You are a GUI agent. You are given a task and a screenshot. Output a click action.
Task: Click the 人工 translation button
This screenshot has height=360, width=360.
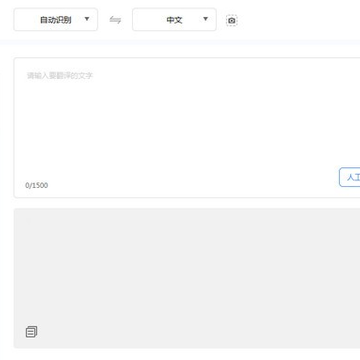coord(350,177)
